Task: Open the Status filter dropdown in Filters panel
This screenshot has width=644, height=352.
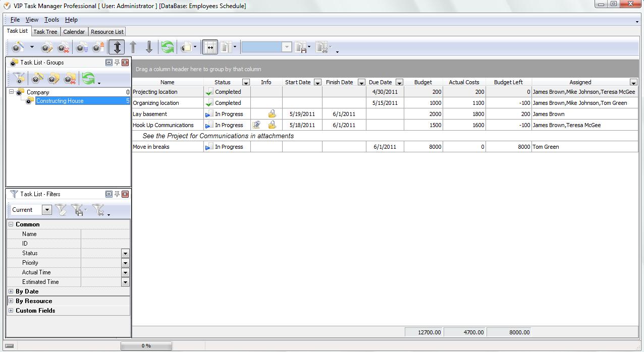Action: click(x=125, y=253)
